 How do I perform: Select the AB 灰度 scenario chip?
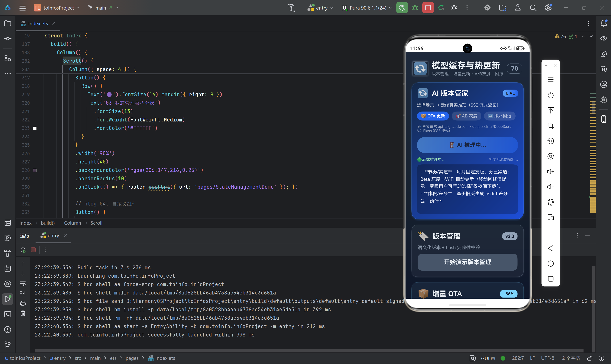(x=466, y=116)
